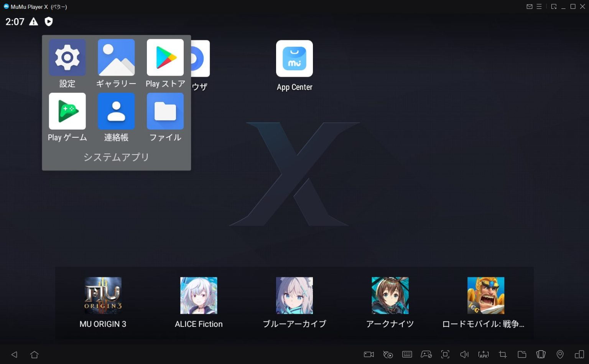The width and height of the screenshot is (589, 364).
Task: Open keyboard mapping settings
Action: coord(407,354)
